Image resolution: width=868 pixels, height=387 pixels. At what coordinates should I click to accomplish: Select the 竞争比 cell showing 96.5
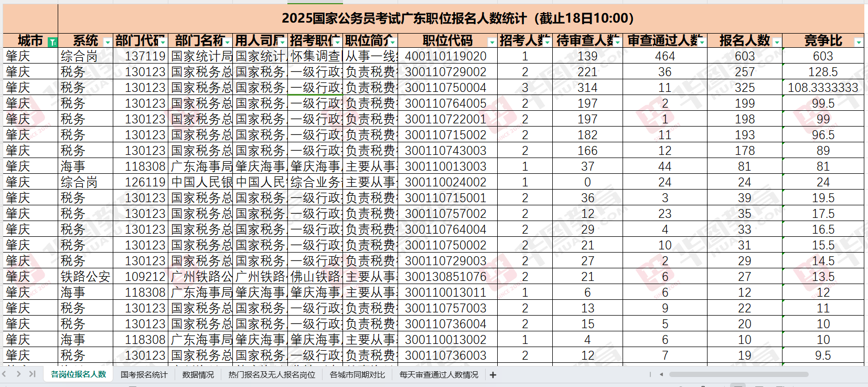823,135
